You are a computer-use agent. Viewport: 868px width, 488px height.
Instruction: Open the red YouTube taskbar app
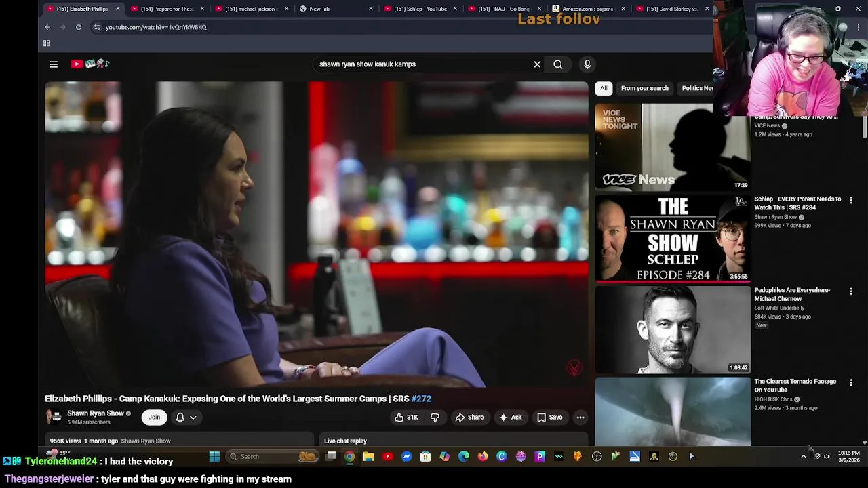(387, 457)
